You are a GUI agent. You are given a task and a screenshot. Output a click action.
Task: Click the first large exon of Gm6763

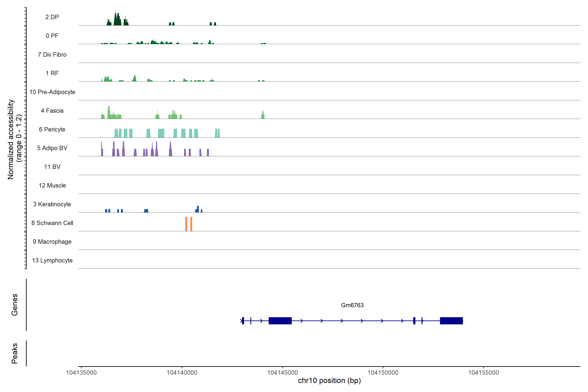pos(280,321)
